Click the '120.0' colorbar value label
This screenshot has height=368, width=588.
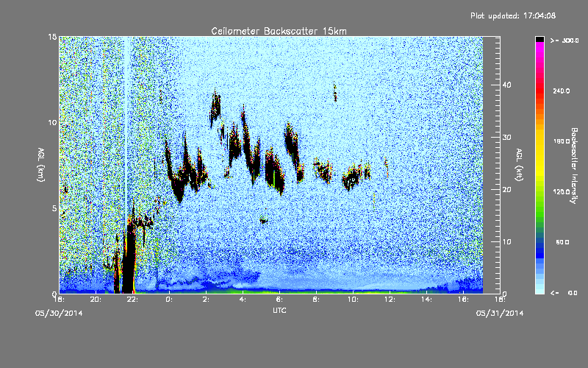click(x=562, y=192)
